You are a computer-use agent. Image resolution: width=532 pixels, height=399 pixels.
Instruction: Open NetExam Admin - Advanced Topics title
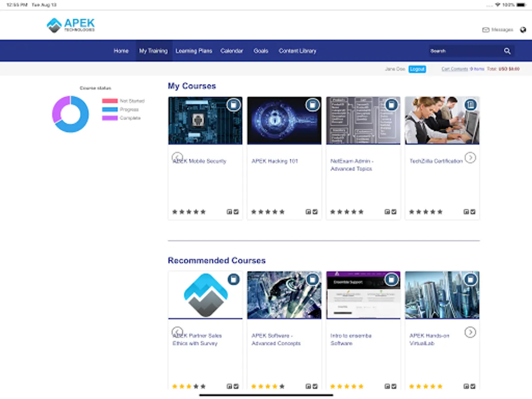pyautogui.click(x=352, y=165)
